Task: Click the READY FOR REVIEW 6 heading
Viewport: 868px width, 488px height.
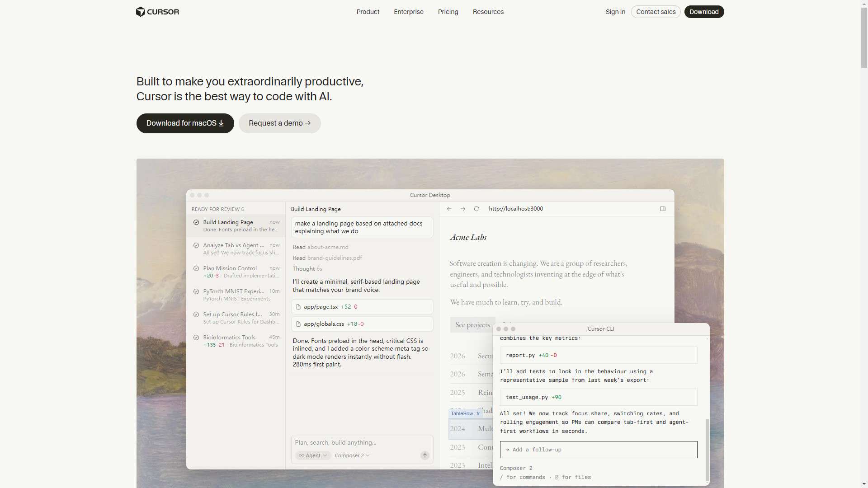Action: point(217,209)
